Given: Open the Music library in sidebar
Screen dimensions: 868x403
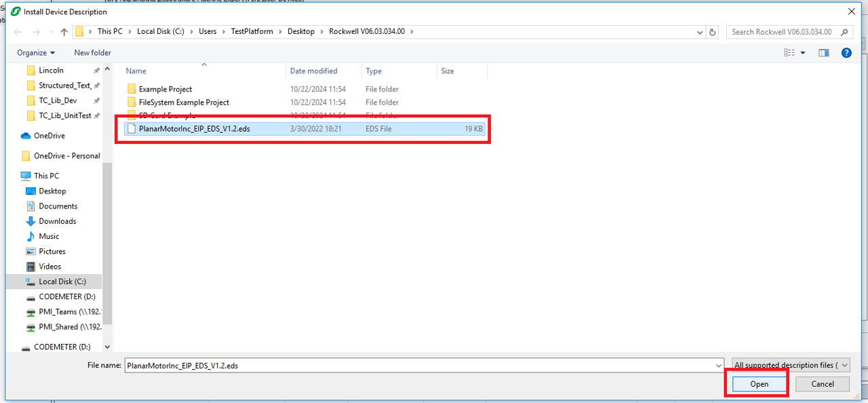Looking at the screenshot, I should pyautogui.click(x=49, y=236).
